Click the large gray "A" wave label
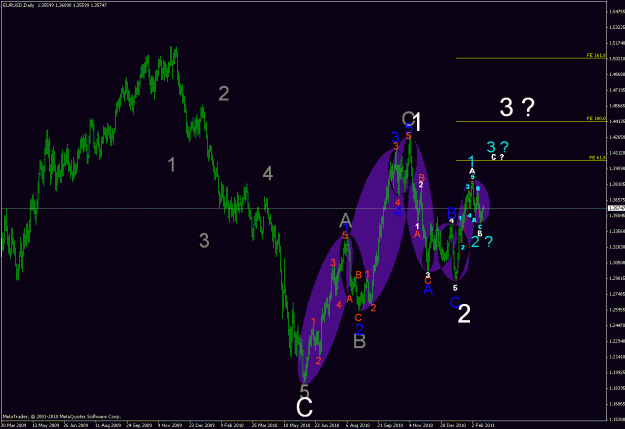 [345, 220]
